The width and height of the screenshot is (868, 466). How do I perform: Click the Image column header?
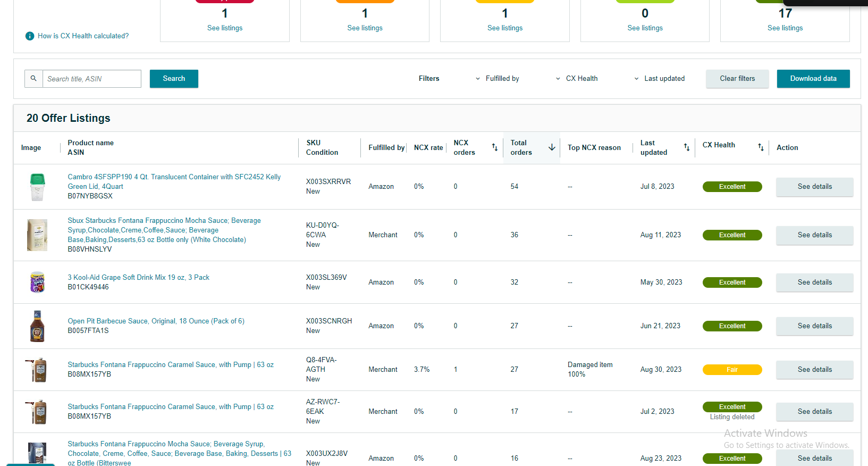point(31,147)
